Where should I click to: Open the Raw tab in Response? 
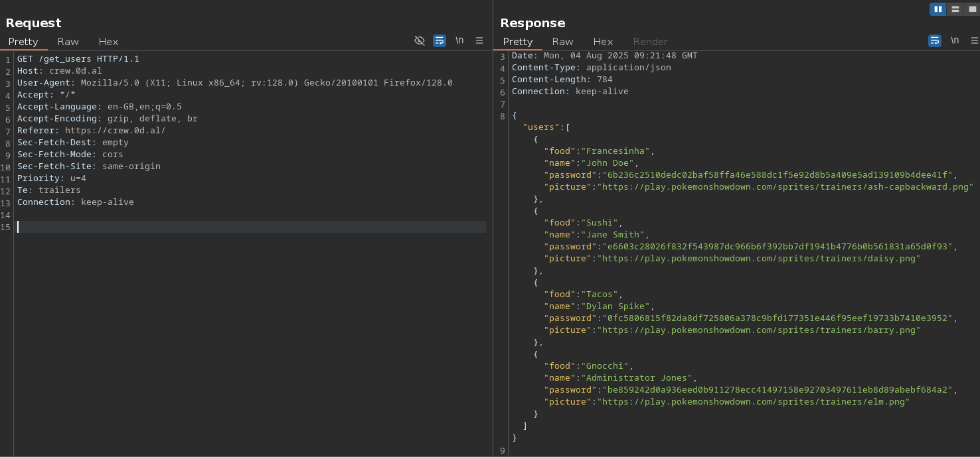562,41
